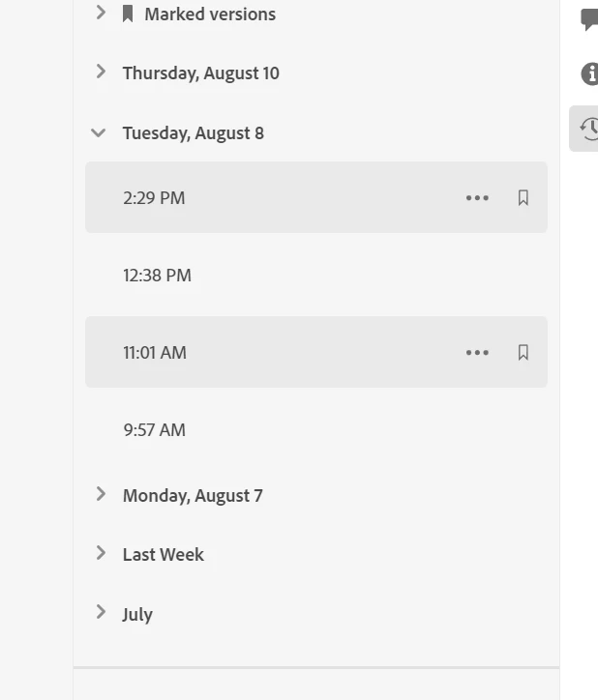Image resolution: width=598 pixels, height=700 pixels.
Task: Open more options for 2:29 PM version
Action: [x=477, y=198]
